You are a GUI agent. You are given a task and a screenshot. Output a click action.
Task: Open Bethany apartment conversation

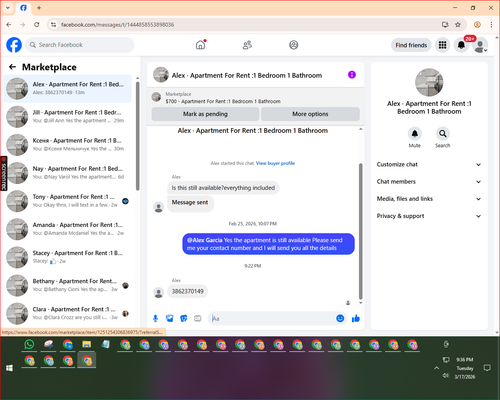click(x=68, y=285)
